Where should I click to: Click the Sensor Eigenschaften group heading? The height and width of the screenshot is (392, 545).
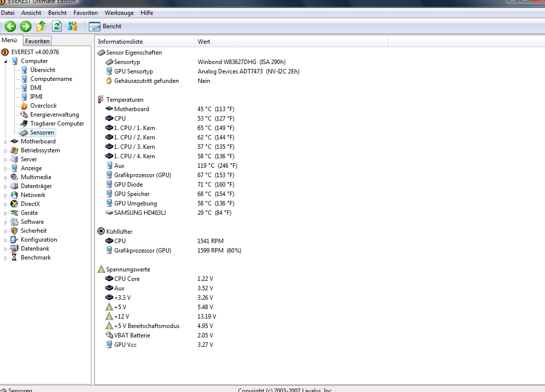134,53
